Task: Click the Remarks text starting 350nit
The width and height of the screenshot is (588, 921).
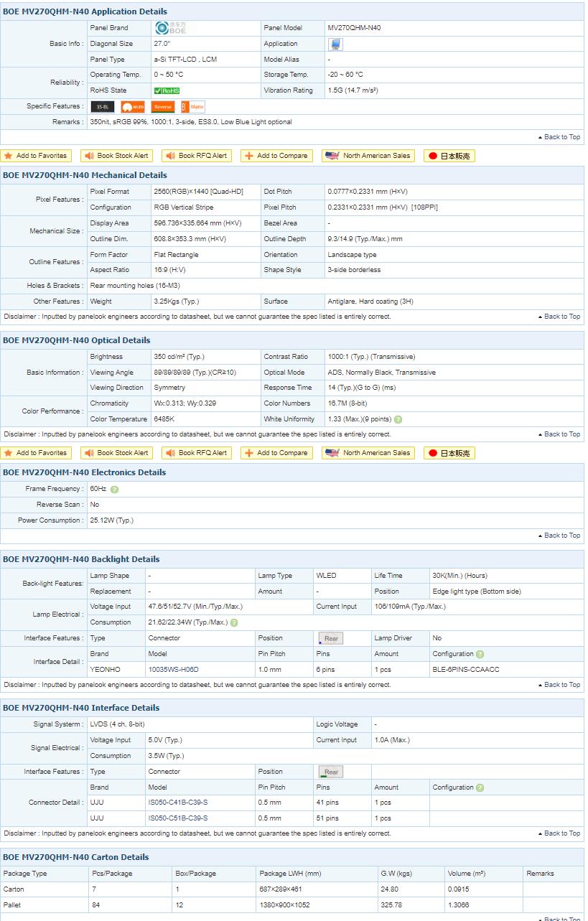Action: [191, 122]
